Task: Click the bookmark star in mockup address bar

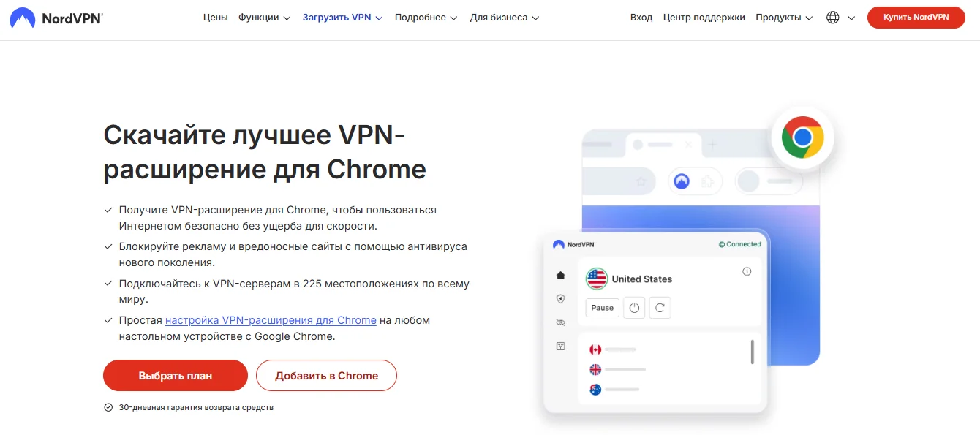Action: [641, 181]
